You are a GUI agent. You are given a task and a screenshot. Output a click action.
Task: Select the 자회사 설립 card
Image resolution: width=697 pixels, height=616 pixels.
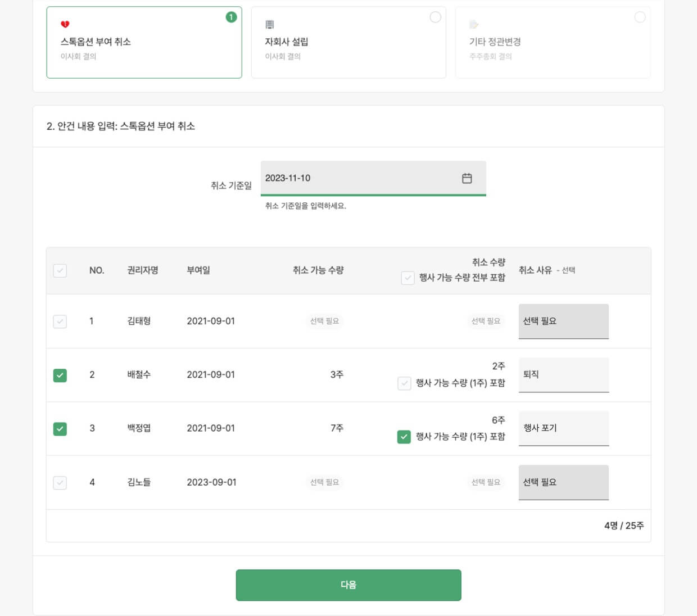[348, 42]
